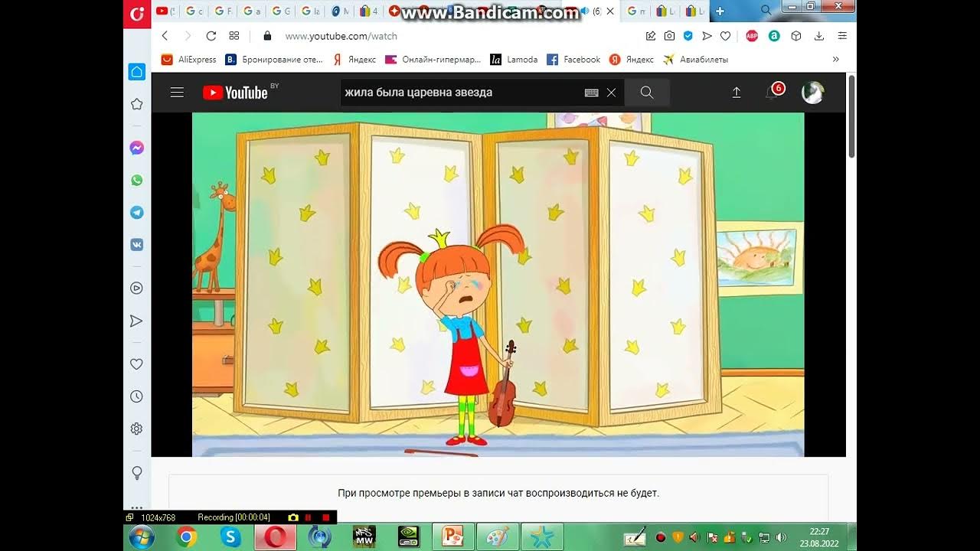Image resolution: width=980 pixels, height=551 pixels.
Task: Click the system tray volume icon
Action: pos(780,537)
